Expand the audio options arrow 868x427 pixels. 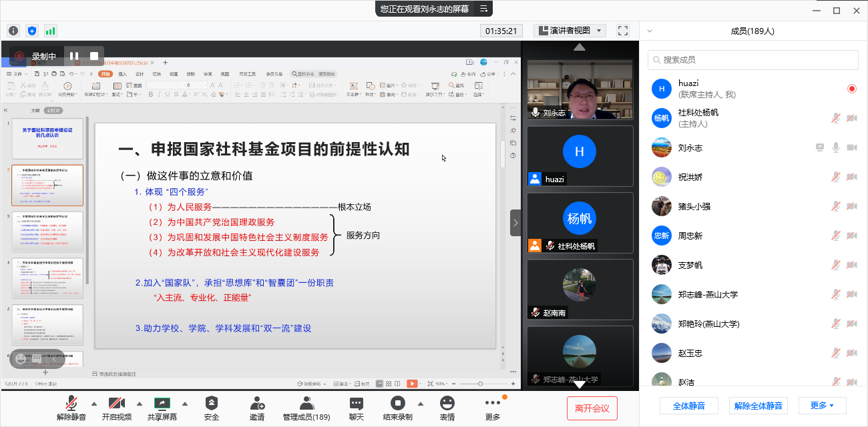tap(93, 404)
